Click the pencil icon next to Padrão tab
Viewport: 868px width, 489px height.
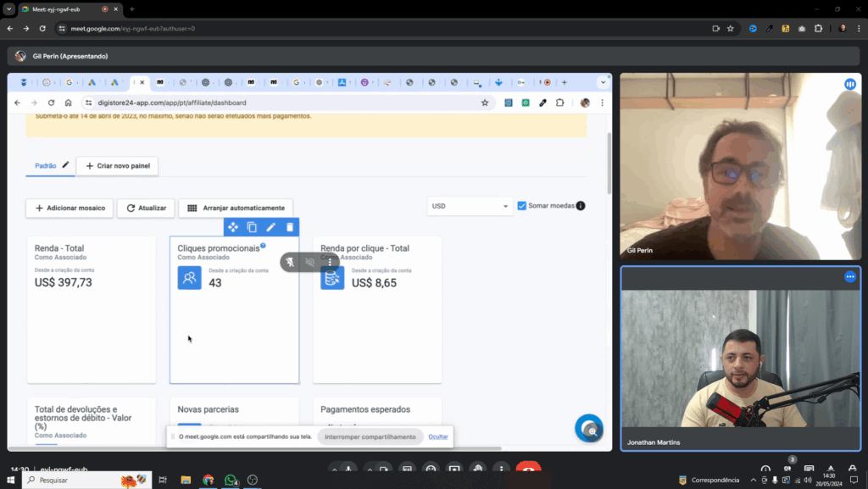pos(66,165)
